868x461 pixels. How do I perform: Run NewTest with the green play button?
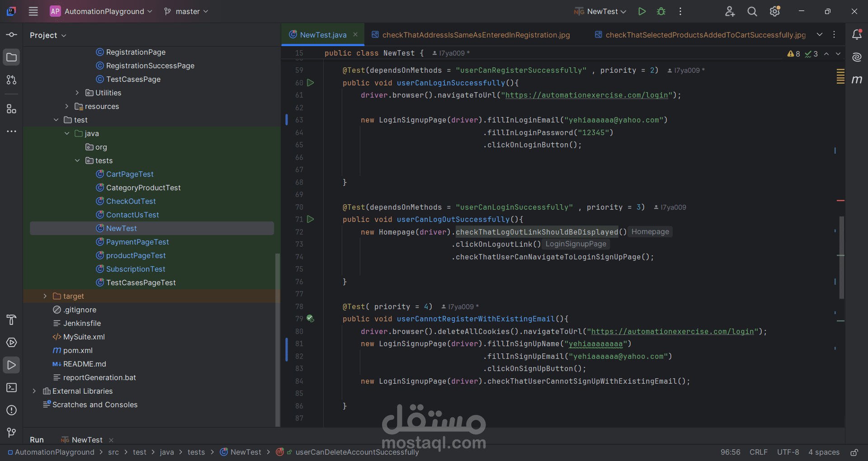tap(642, 11)
